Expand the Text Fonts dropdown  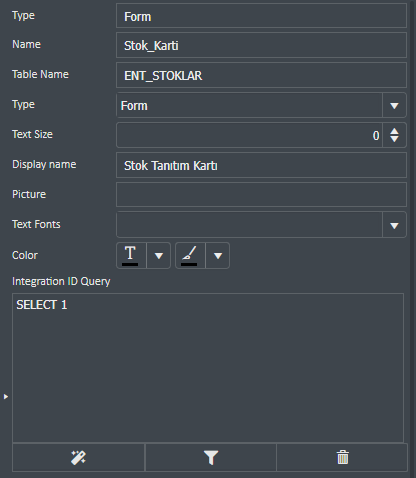394,226
